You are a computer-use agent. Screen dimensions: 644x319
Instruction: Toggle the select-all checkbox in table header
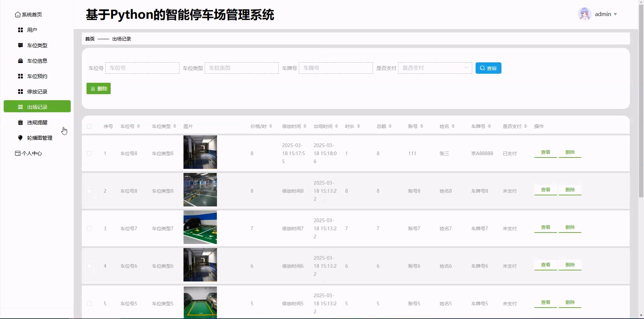89,126
